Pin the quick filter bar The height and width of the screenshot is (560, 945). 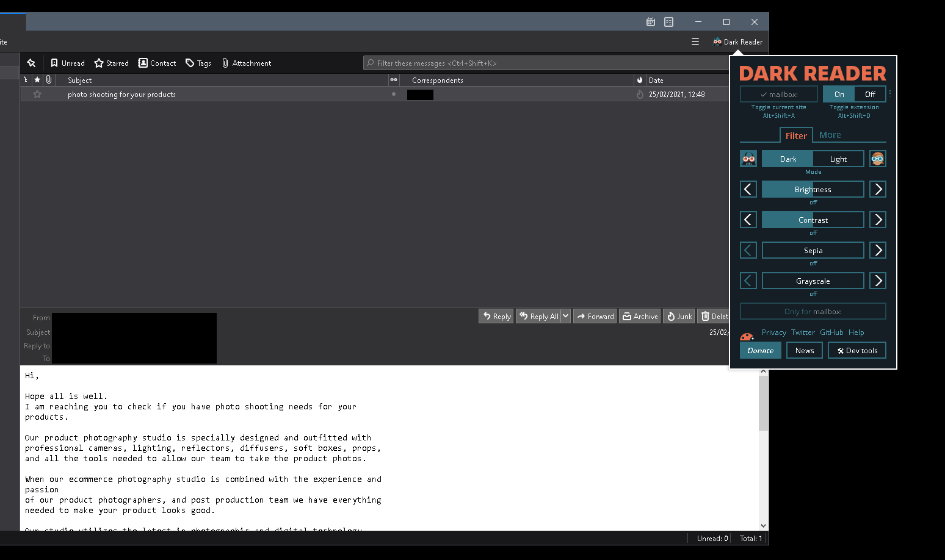pyautogui.click(x=31, y=63)
